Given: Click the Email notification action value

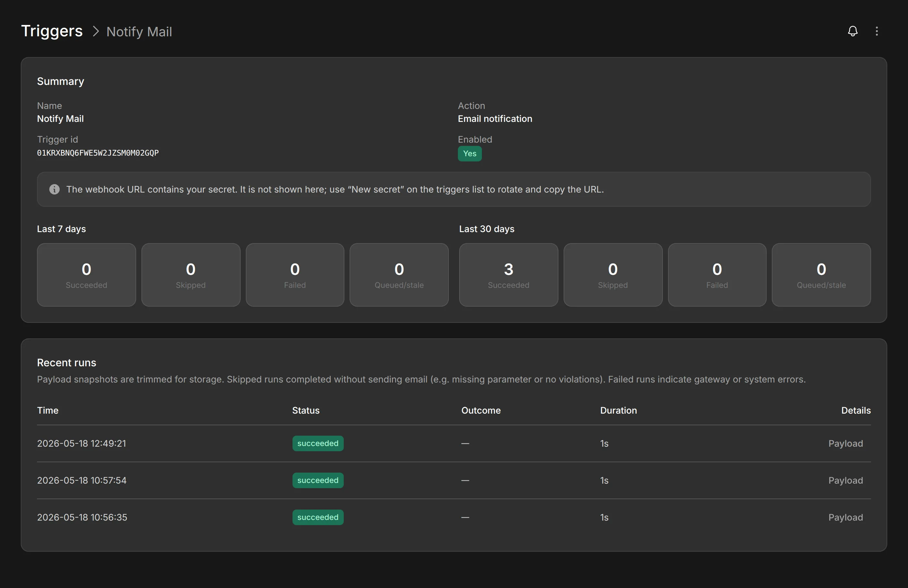Looking at the screenshot, I should 495,119.
